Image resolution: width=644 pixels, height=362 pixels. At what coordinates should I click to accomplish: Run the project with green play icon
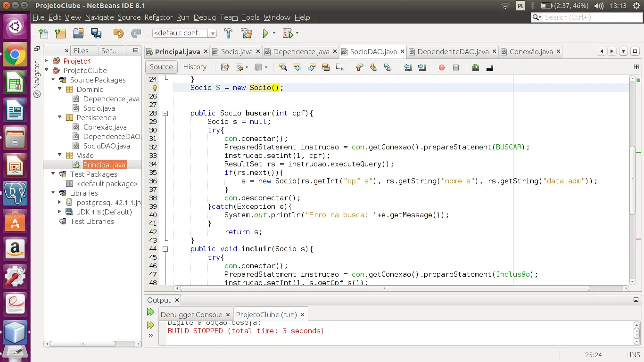click(265, 33)
